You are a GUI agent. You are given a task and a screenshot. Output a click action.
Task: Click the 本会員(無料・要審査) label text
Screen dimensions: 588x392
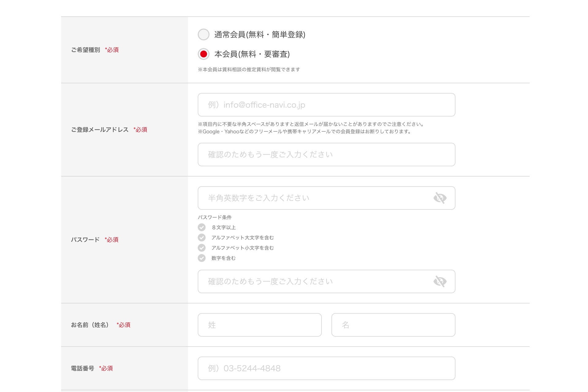click(252, 54)
